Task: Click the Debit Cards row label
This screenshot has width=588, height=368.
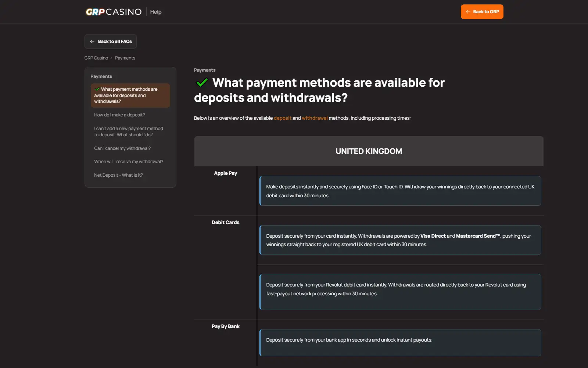Action: point(226,223)
